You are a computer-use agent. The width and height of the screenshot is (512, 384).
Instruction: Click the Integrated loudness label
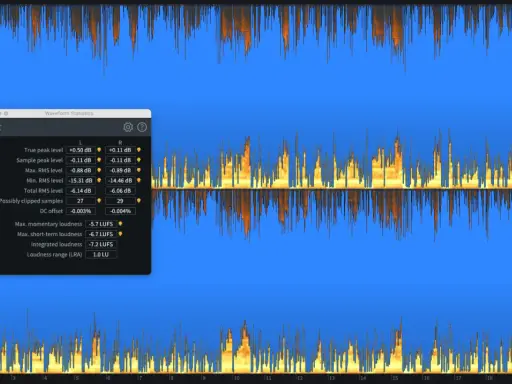click(x=56, y=244)
